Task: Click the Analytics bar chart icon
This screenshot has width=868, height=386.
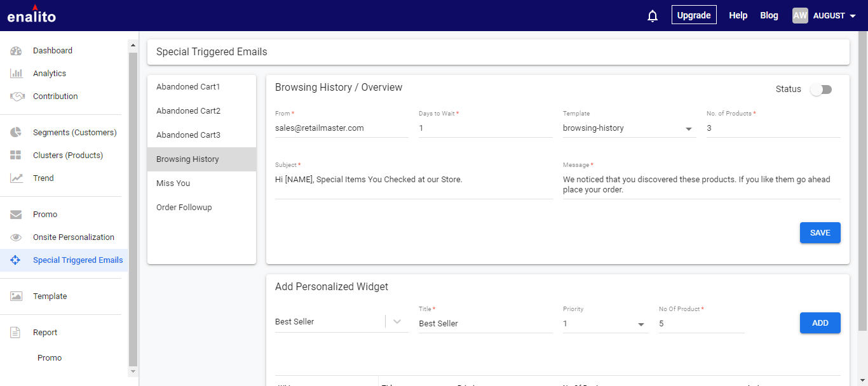Action: (x=17, y=74)
